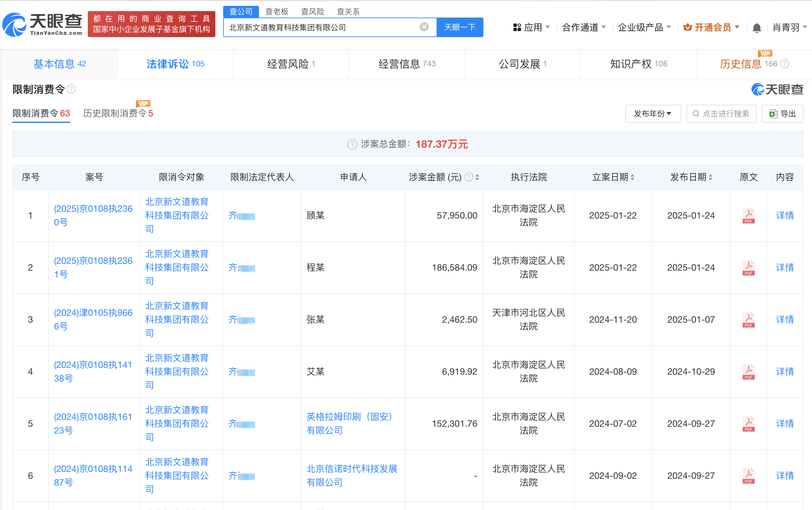Open PDF for row 5 英格拉姆印刷 case
This screenshot has width=812, height=510.
(x=748, y=424)
